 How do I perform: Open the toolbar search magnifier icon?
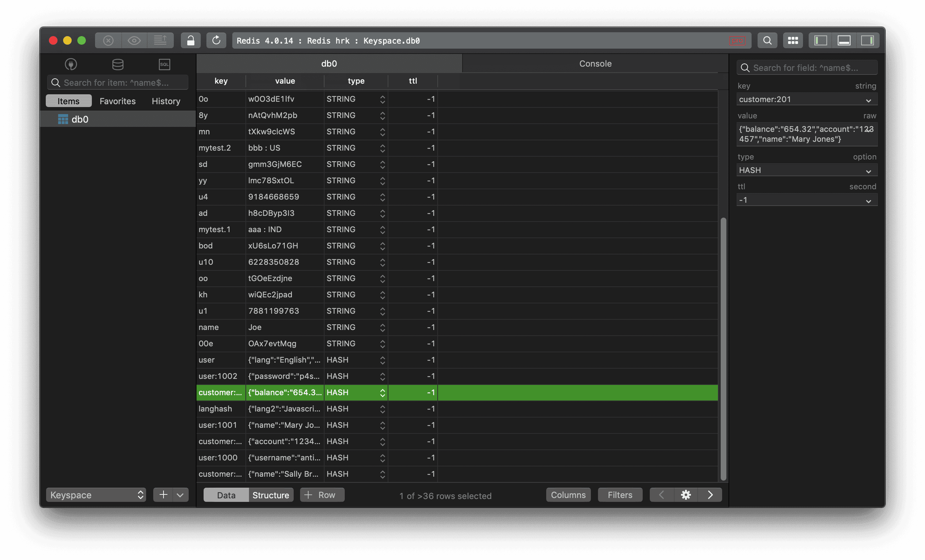[767, 40]
